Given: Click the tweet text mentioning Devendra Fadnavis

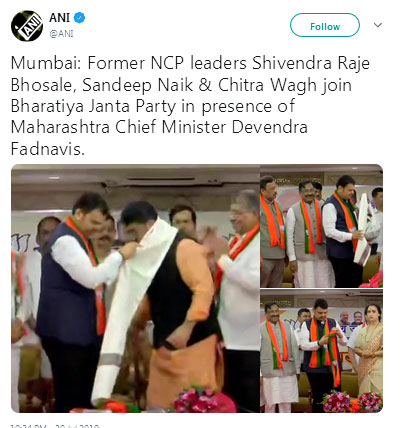Looking at the screenshot, I should pyautogui.click(x=190, y=106).
